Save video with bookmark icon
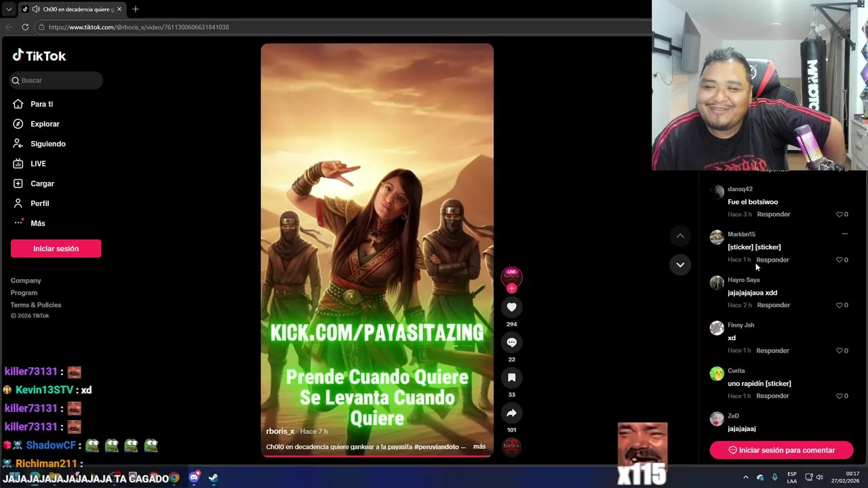Image resolution: width=868 pixels, height=488 pixels. click(x=511, y=378)
